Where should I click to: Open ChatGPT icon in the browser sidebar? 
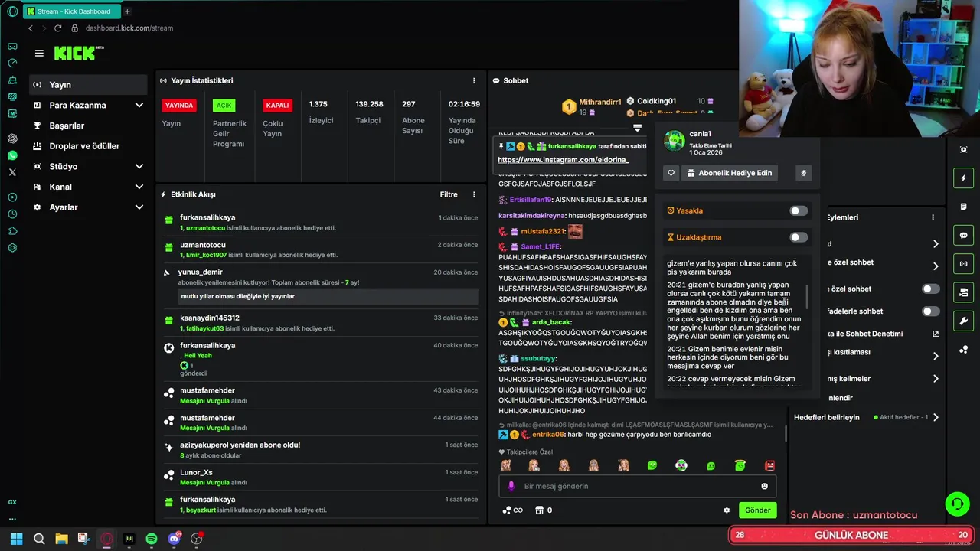(12, 139)
